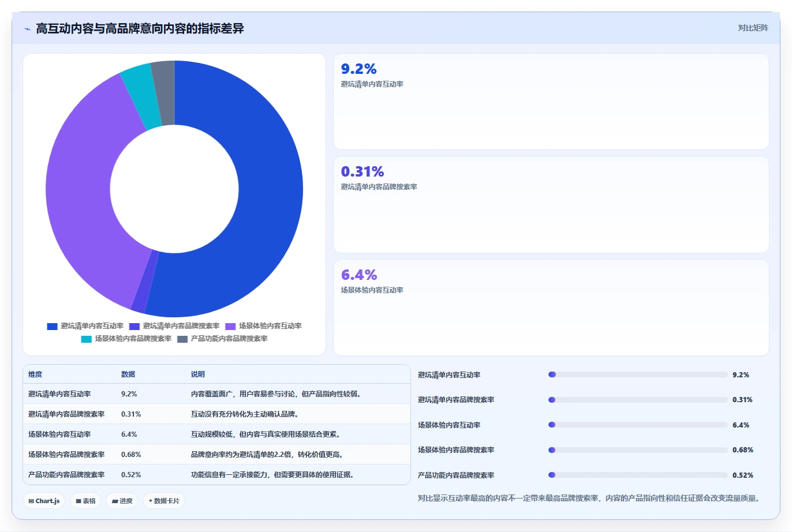Toggle legend swatch for 场景体验内容互动率
Viewport: 792px width, 532px height.
coord(230,326)
